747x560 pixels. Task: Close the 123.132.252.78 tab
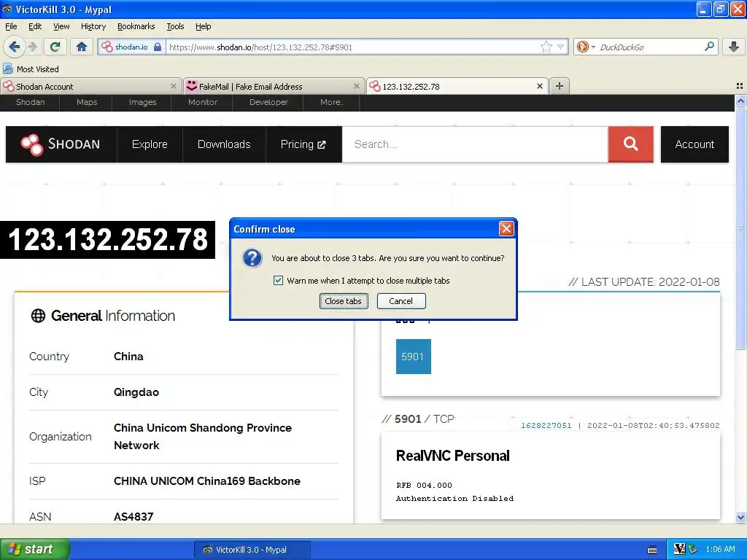coord(539,86)
